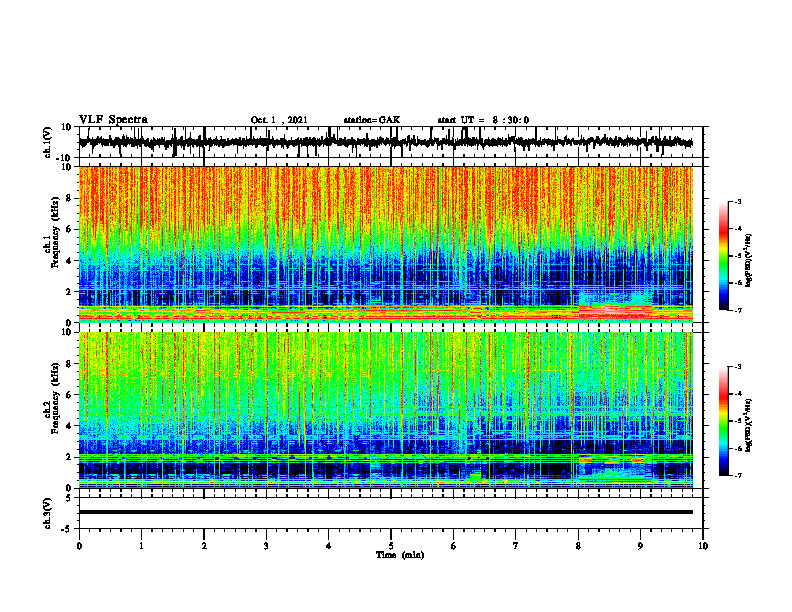
Task: Click the ch.1 colorbar "log(PSD)" label
Action: coord(749,261)
